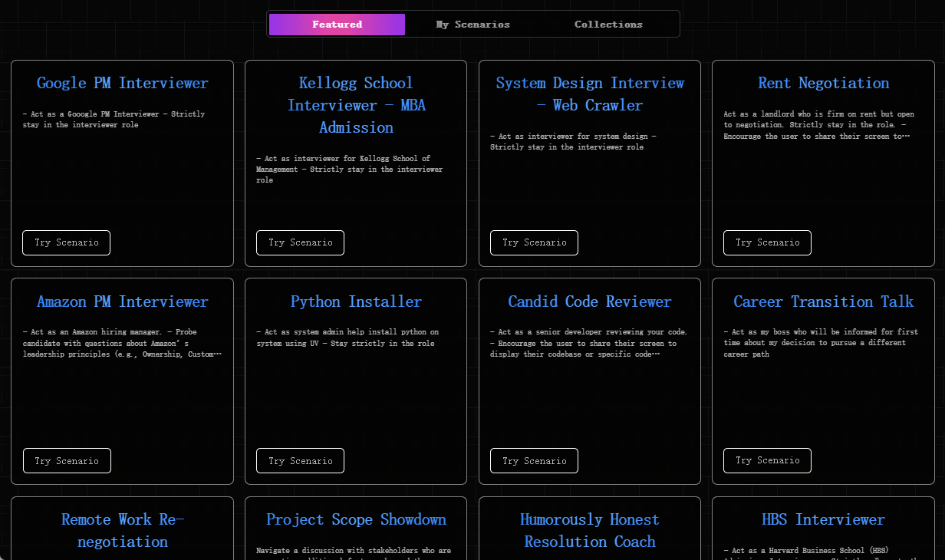The width and height of the screenshot is (945, 560).
Task: Try Scenario for Google PM Interviewer
Action: [66, 242]
